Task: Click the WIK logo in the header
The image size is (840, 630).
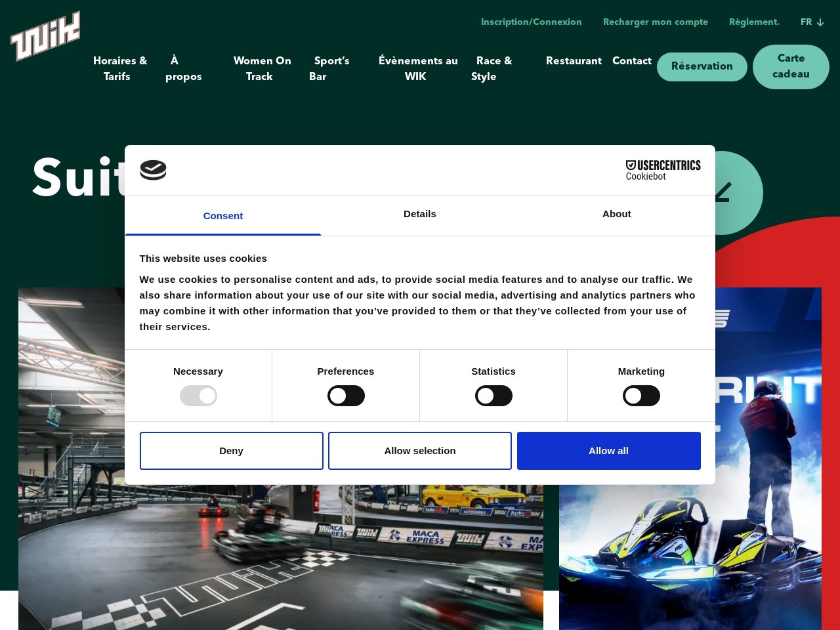Action: pyautogui.click(x=45, y=36)
